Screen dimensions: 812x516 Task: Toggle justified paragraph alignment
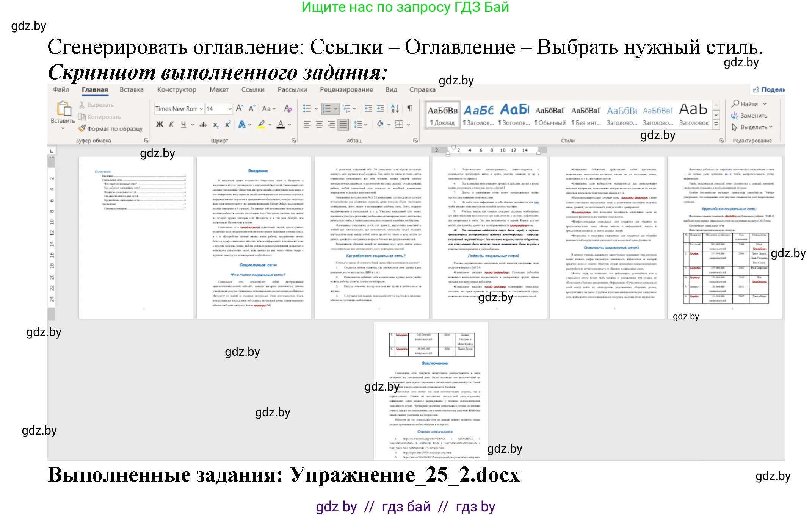[x=343, y=125]
